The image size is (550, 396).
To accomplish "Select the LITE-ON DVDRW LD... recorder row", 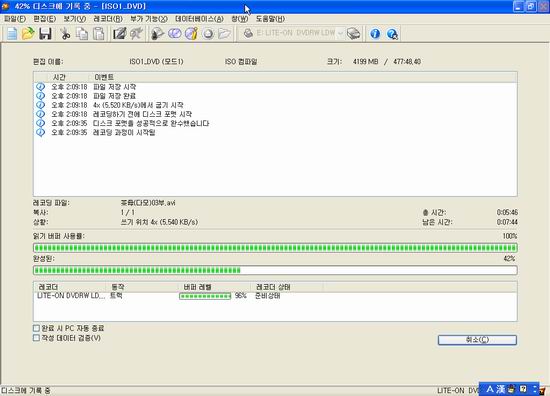I will click(x=275, y=296).
